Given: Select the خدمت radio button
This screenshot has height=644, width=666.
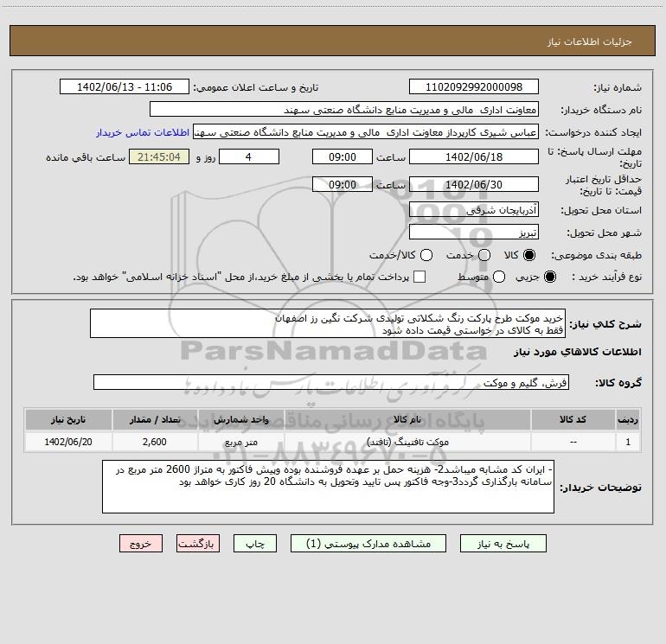Looking at the screenshot, I should pyautogui.click(x=484, y=255).
